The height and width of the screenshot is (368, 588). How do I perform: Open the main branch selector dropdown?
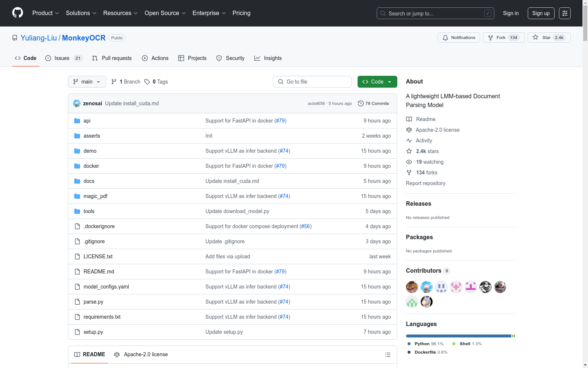coord(87,82)
